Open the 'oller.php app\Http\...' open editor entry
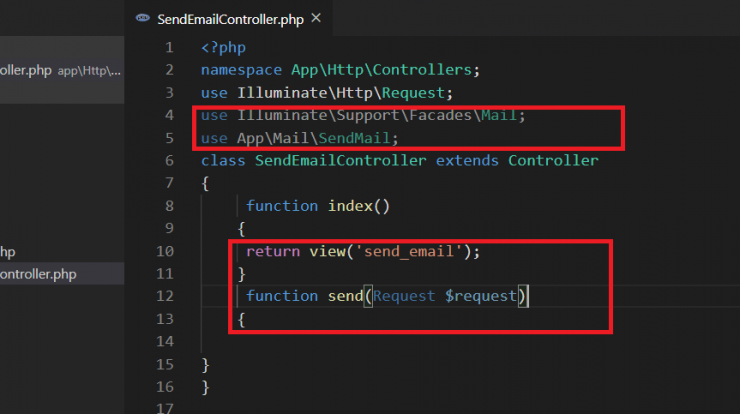 (61, 70)
